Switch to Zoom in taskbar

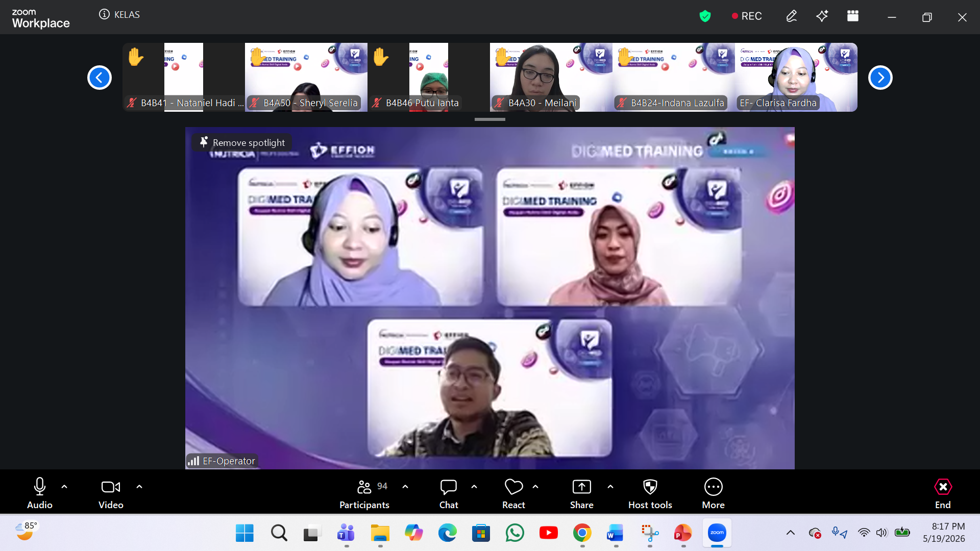(717, 533)
